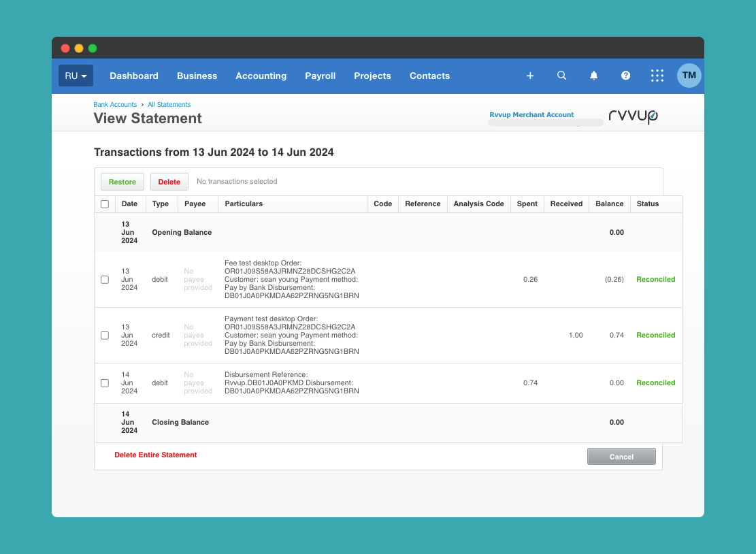Screen dimensions: 756x554
Task: Click the green macOS maximize button
Action: tap(93, 48)
